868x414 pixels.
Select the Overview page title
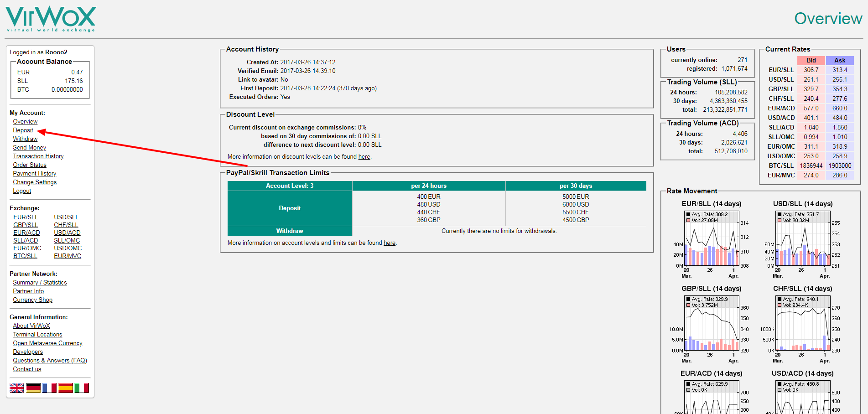point(828,19)
